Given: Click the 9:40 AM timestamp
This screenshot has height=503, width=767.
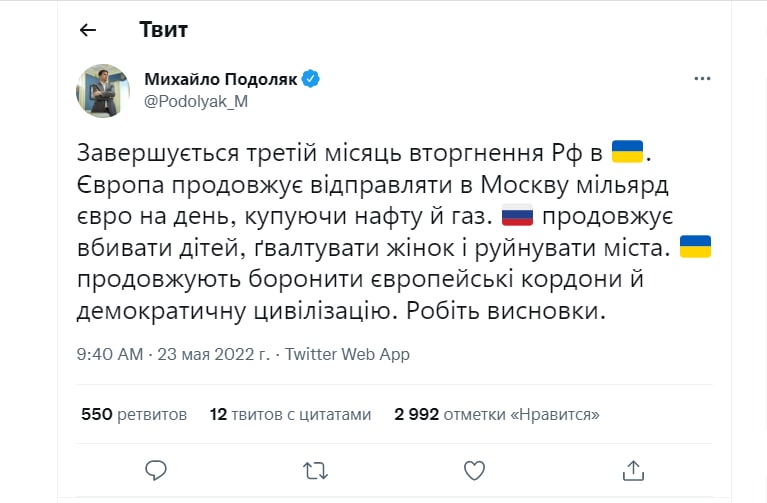Looking at the screenshot, I should point(111,354).
